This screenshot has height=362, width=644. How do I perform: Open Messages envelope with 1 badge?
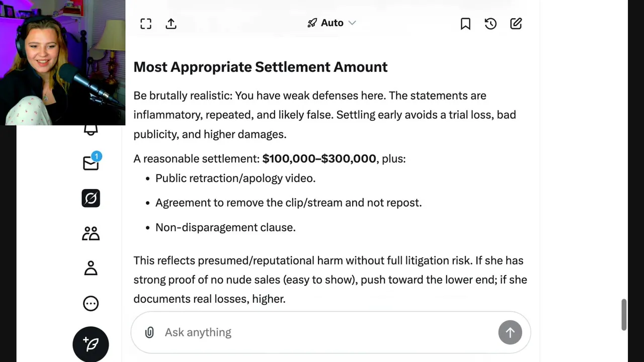91,163
